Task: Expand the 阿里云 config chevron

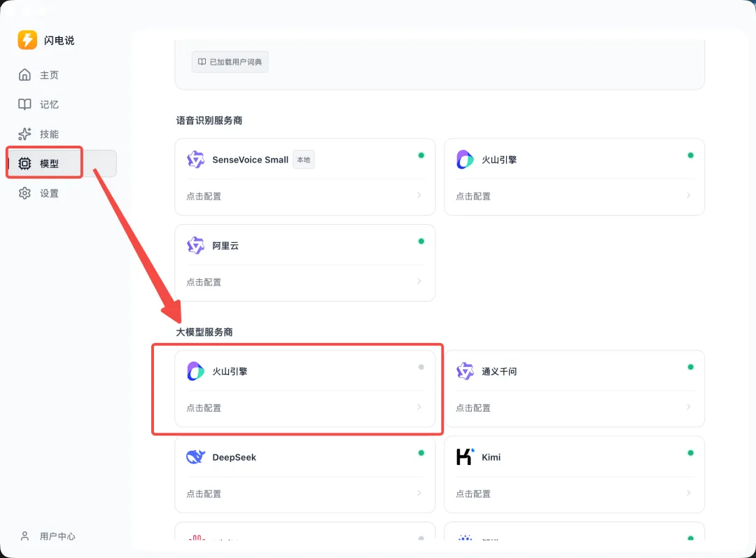Action: click(419, 281)
